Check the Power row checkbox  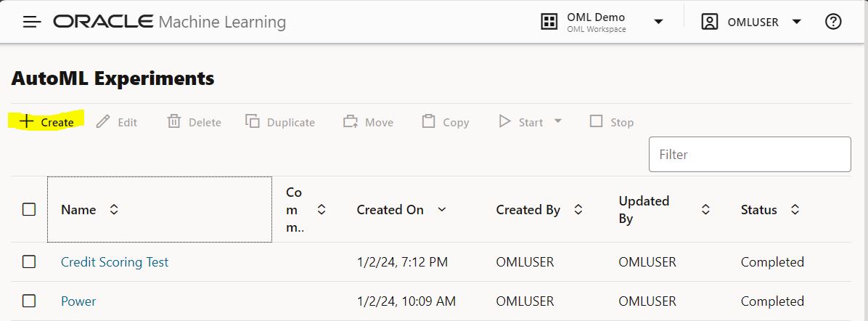pos(29,301)
